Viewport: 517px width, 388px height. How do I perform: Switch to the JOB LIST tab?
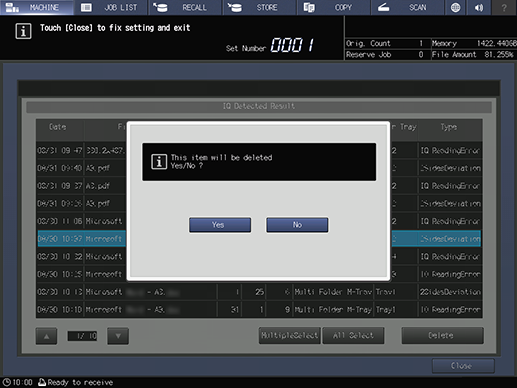point(111,7)
